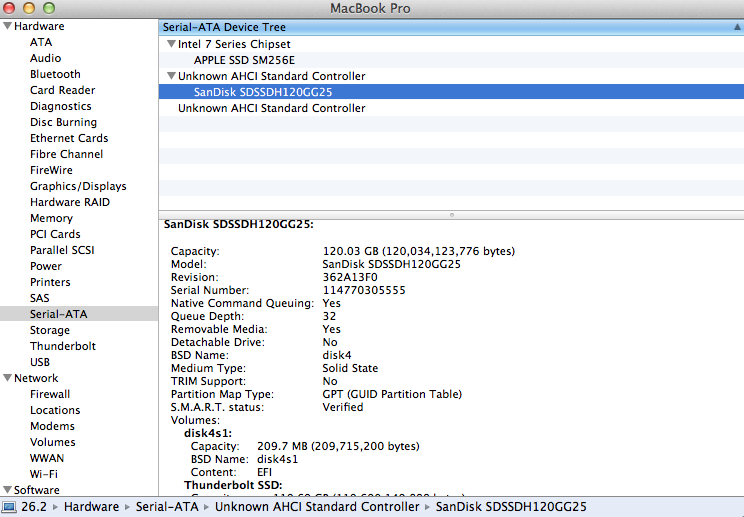Viewport: 744px width, 517px height.
Task: Select Locations under Network
Action: [55, 410]
